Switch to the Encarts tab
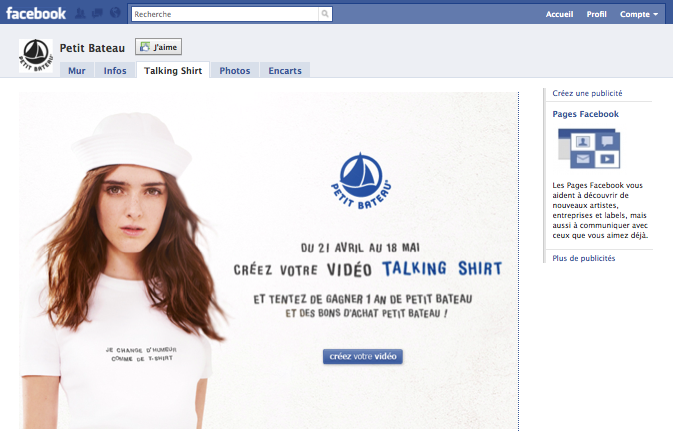The image size is (673, 440). pos(285,70)
